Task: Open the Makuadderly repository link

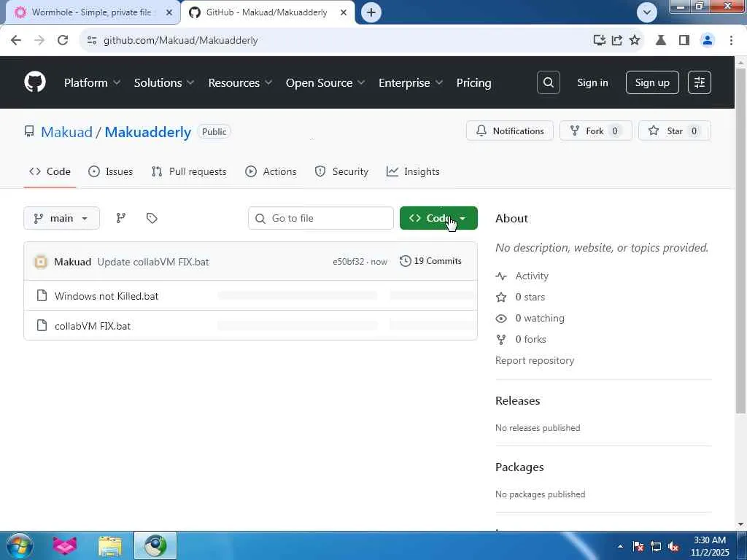Action: 147,132
